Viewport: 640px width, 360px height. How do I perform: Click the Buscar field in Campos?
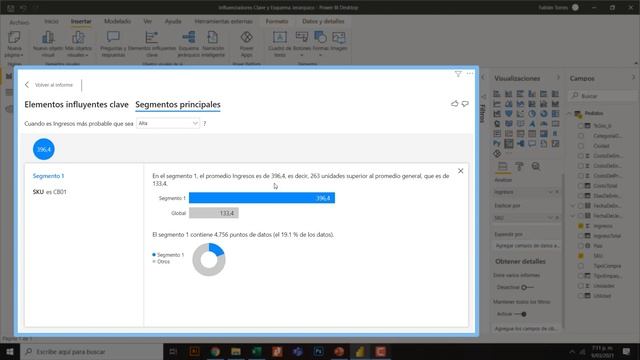coord(603,96)
